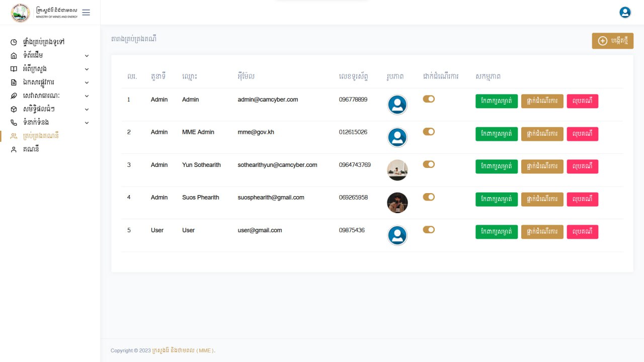This screenshot has width=644, height=362.
Task: Click the document file icon in the sidebar
Action: 14,82
